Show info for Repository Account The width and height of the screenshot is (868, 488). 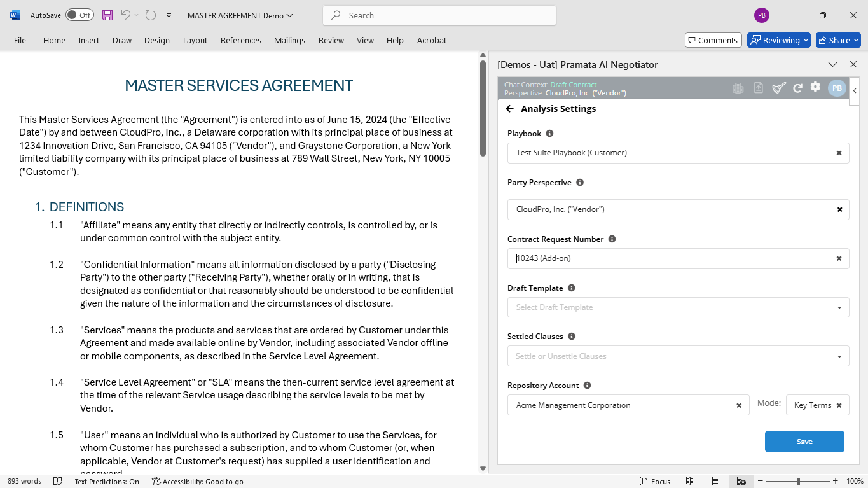[x=587, y=386]
